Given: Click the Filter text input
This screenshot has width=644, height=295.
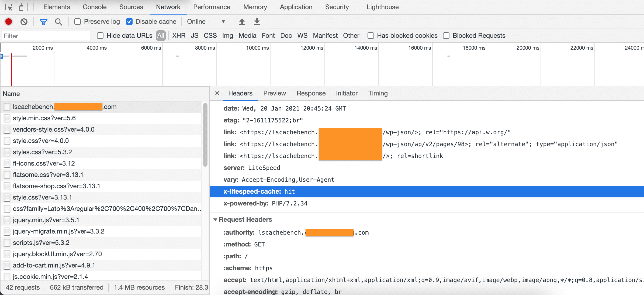Looking at the screenshot, I should [46, 36].
